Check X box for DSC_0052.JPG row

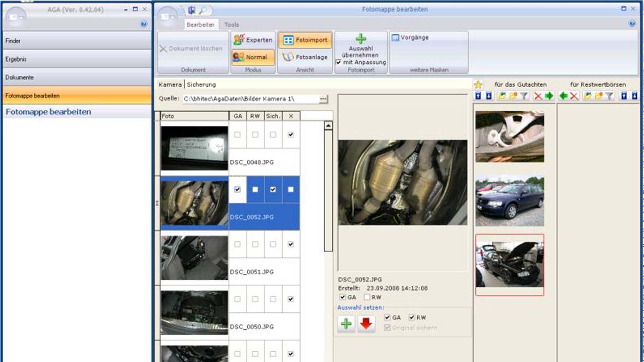coord(291,189)
